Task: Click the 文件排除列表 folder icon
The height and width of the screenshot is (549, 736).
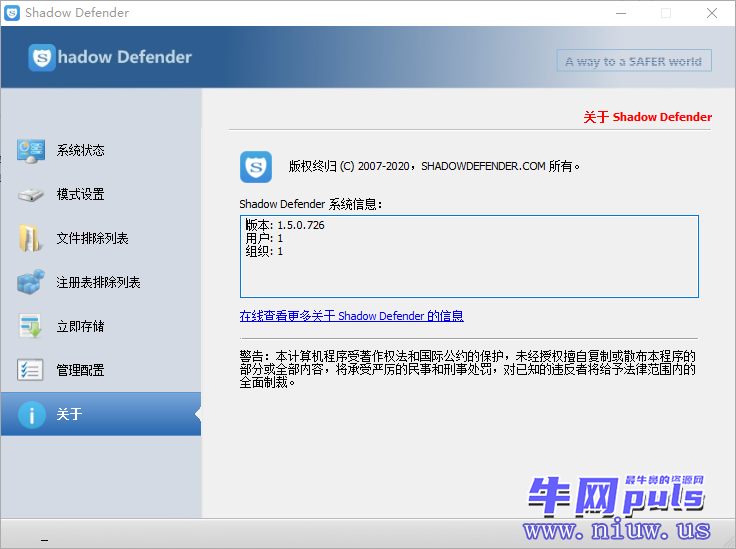Action: (x=30, y=238)
